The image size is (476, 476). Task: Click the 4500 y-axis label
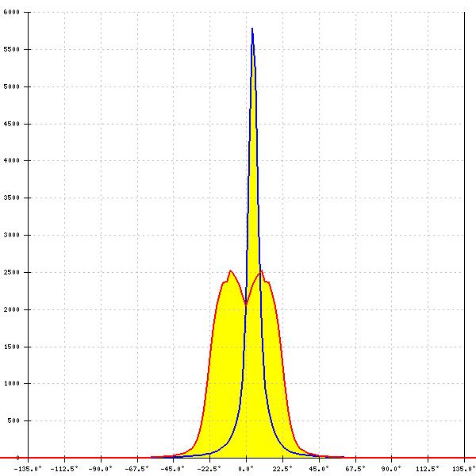[12, 124]
